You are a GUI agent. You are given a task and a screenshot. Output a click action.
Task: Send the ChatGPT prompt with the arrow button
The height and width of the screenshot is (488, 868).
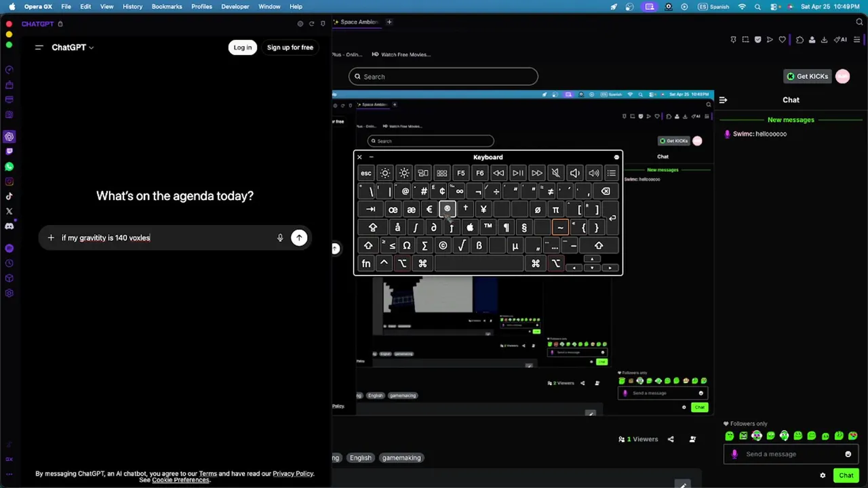tap(299, 238)
